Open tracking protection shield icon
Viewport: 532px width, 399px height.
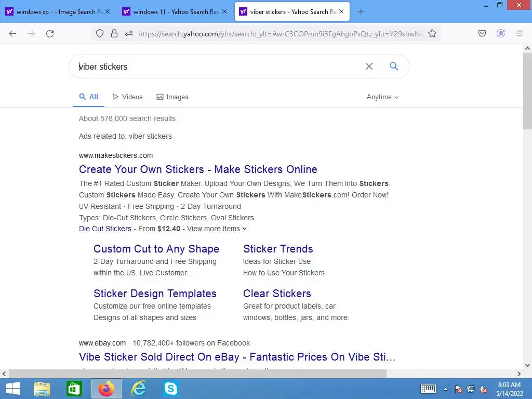(99, 33)
